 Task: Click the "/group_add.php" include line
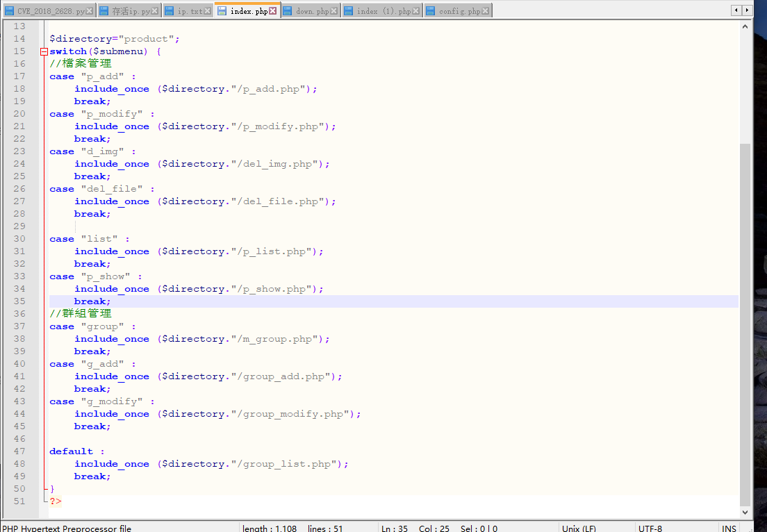pyautogui.click(x=208, y=376)
